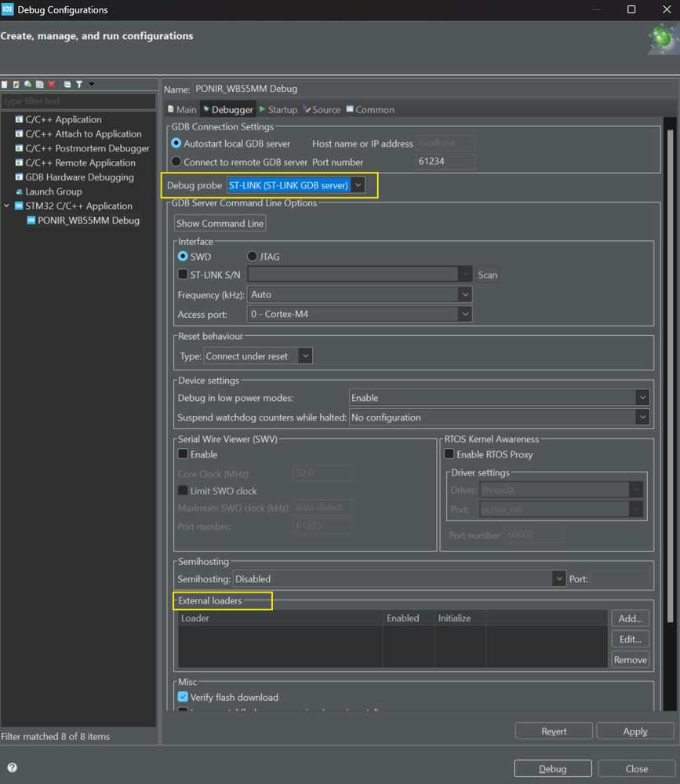The width and height of the screenshot is (680, 784).
Task: Toggle the Verify flash download checkbox
Action: pyautogui.click(x=183, y=697)
